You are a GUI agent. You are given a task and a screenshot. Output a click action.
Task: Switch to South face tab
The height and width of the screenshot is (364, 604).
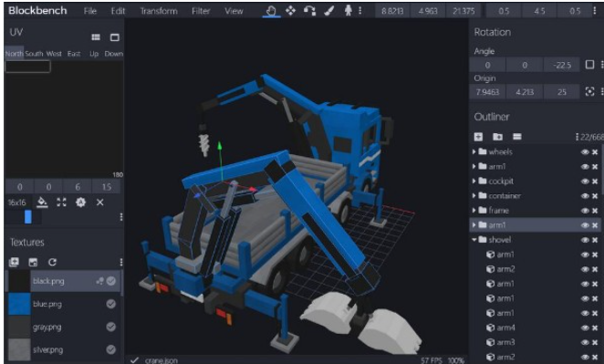pyautogui.click(x=34, y=54)
